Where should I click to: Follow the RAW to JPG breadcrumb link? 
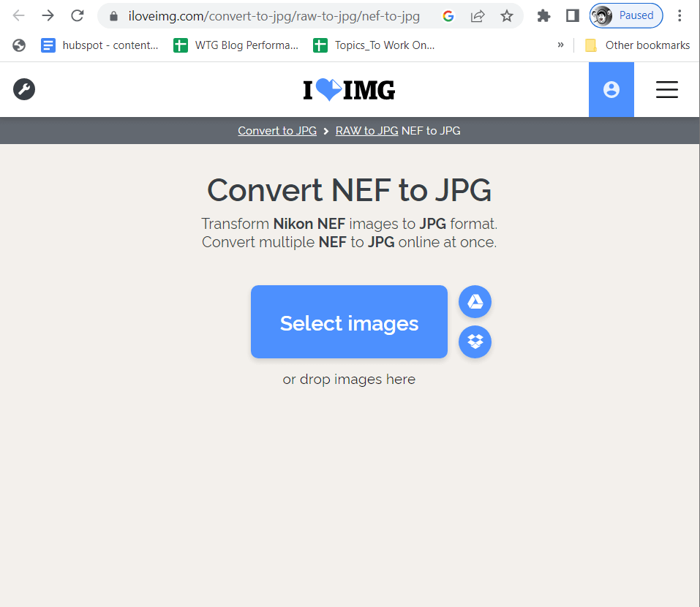pos(367,131)
